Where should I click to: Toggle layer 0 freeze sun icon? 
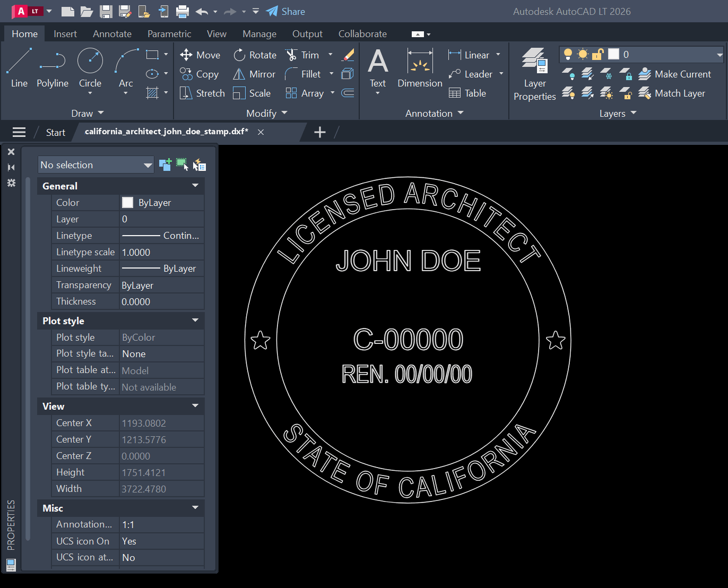tap(583, 54)
